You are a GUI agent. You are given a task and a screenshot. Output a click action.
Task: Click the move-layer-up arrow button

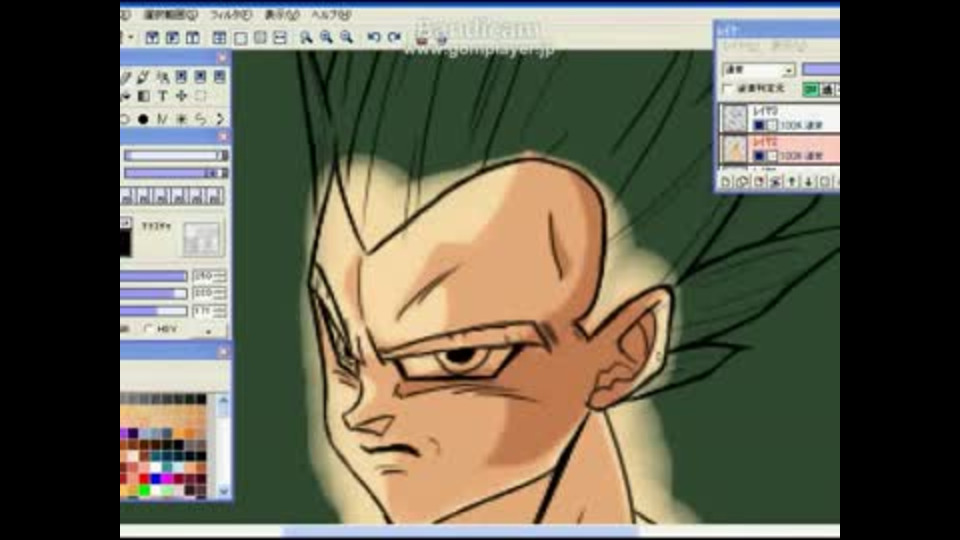pyautogui.click(x=792, y=181)
